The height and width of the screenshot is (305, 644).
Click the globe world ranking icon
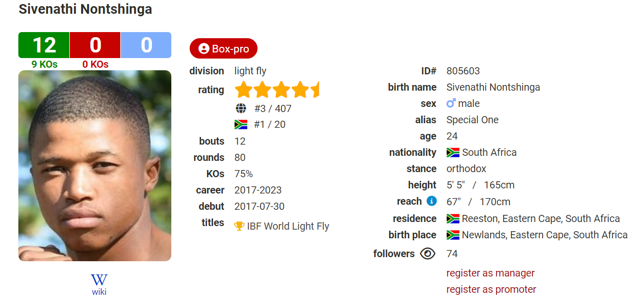(241, 108)
